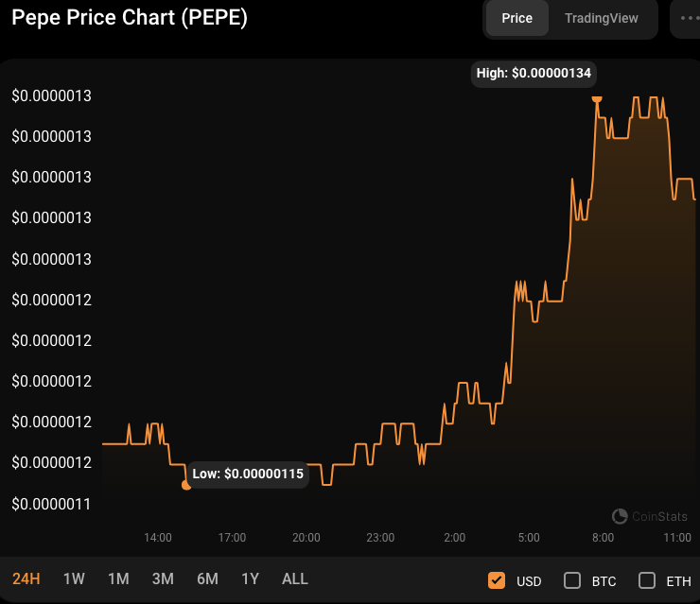Image resolution: width=700 pixels, height=604 pixels.
Task: Select the 3M time range
Action: (x=163, y=579)
